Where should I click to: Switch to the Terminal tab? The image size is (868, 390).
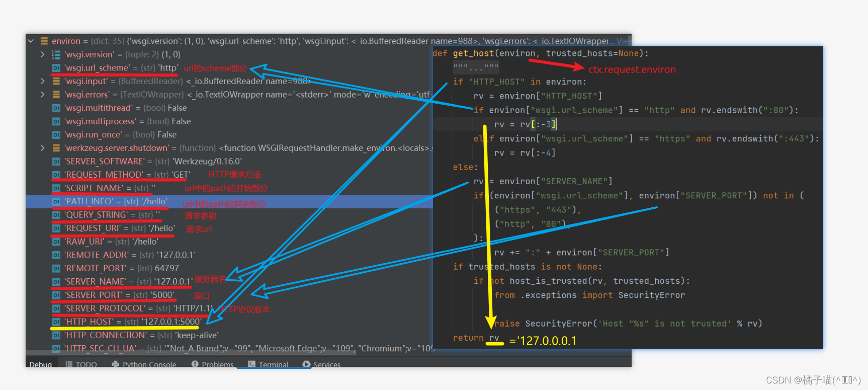tap(268, 364)
